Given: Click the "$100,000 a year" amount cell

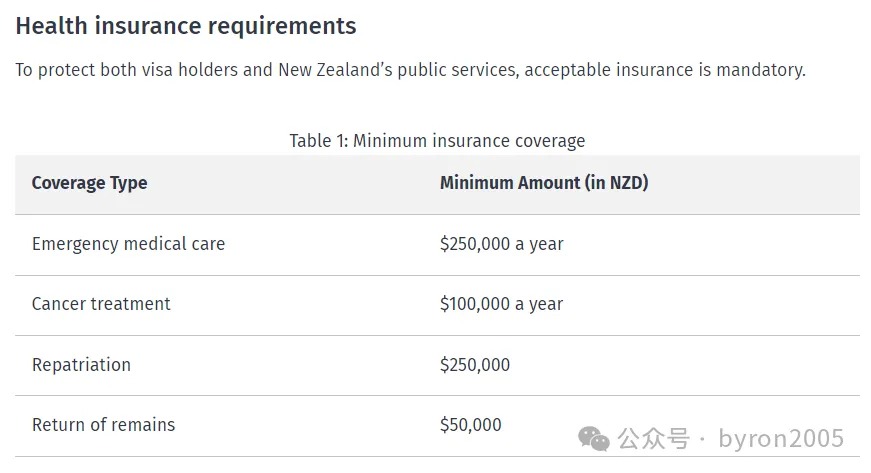Looking at the screenshot, I should pos(501,304).
